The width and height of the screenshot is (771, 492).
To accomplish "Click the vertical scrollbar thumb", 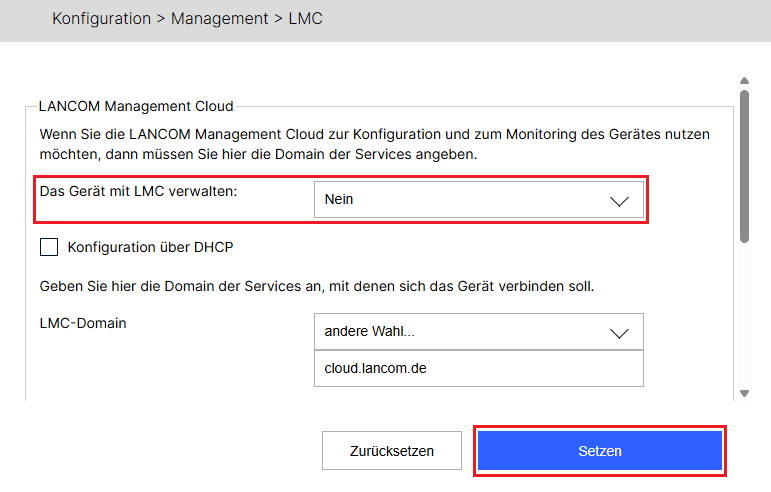I will [743, 165].
